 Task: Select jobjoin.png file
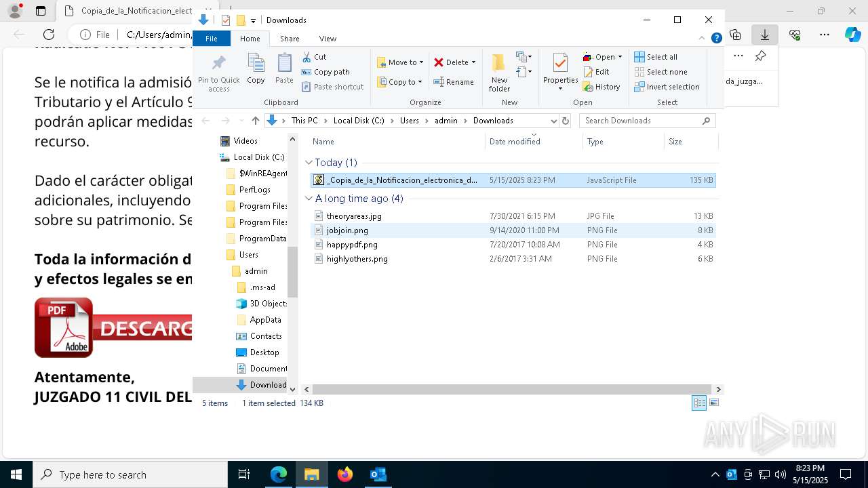click(x=513, y=230)
